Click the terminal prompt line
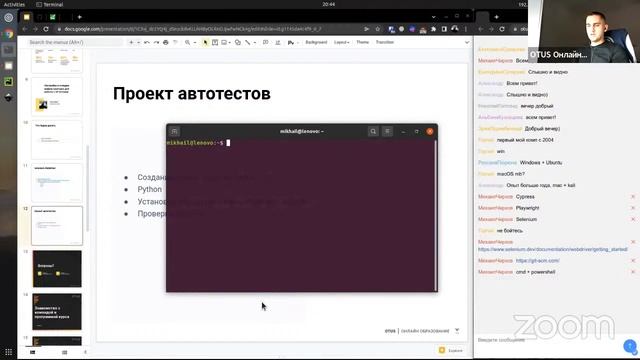This screenshot has height=360, width=640. tap(198, 143)
